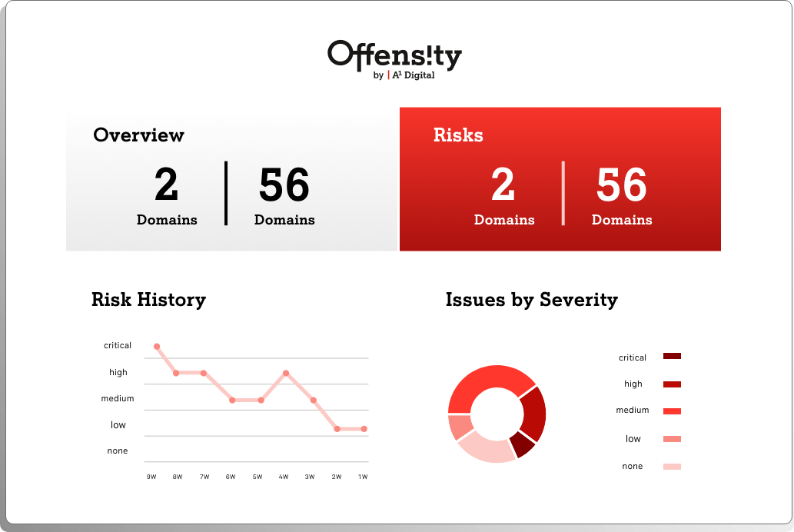Screen dimensions: 794x532
Task: Click the 8W data point on Risk History
Action: click(176, 373)
